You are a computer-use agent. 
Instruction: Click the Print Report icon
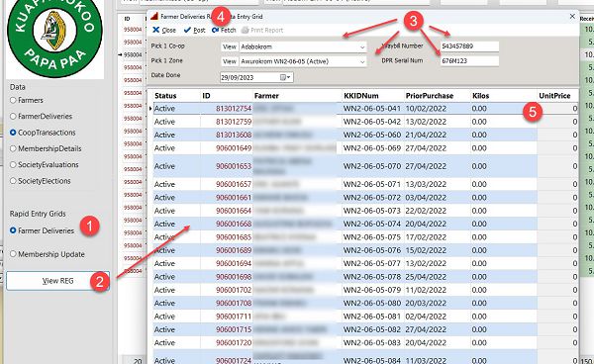[x=246, y=30]
